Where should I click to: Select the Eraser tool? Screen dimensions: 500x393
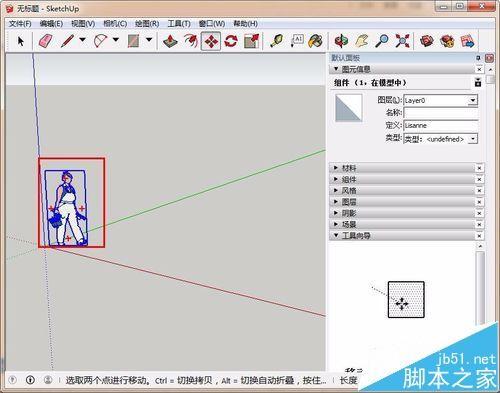point(46,41)
